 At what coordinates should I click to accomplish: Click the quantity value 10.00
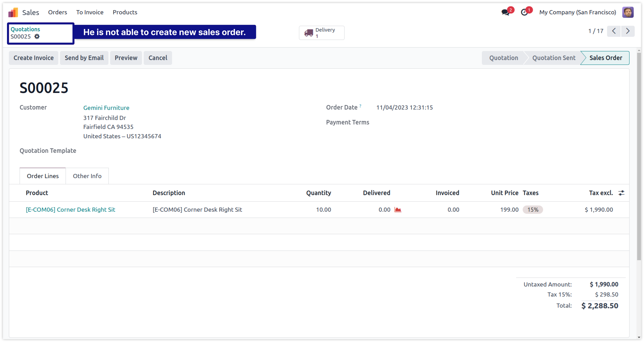[323, 210]
